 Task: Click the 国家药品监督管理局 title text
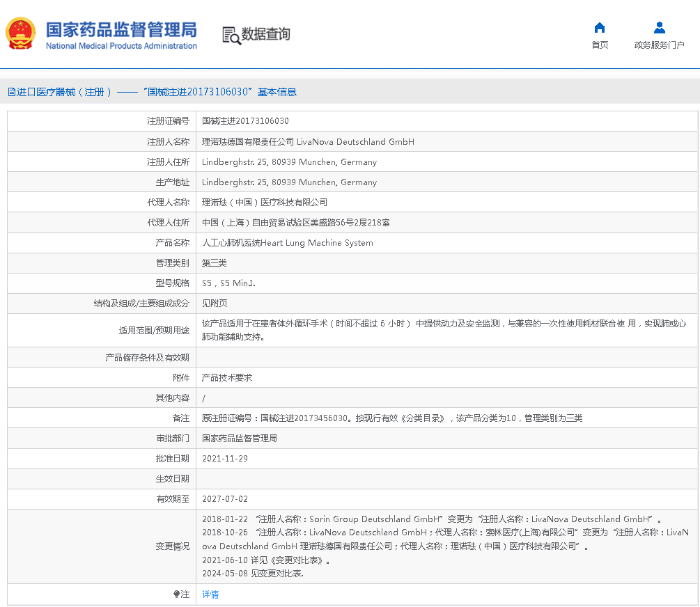click(x=121, y=30)
